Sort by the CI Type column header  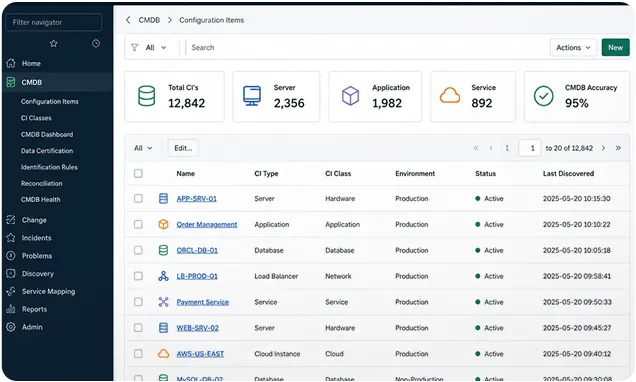point(266,174)
